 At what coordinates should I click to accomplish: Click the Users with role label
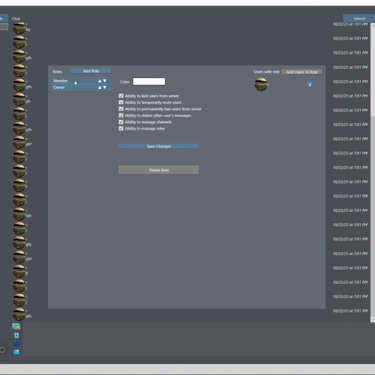tap(266, 72)
